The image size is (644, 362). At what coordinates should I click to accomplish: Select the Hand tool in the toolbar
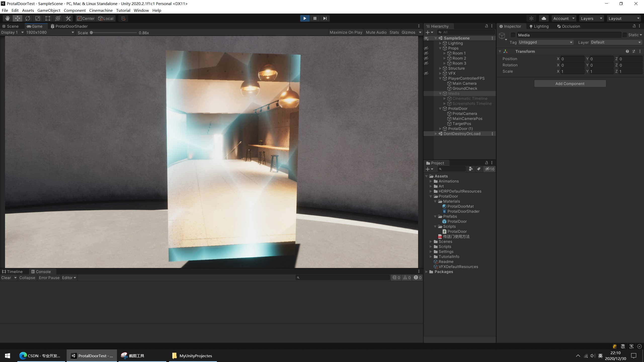(x=8, y=18)
